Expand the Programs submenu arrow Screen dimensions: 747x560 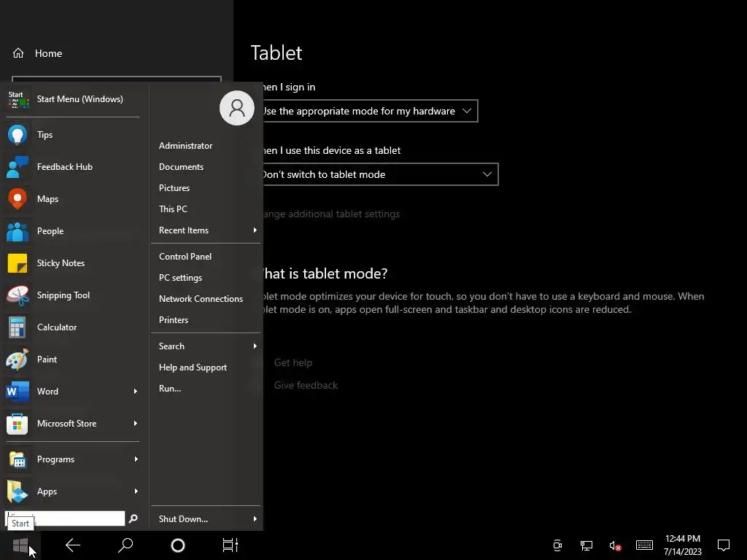(x=136, y=459)
